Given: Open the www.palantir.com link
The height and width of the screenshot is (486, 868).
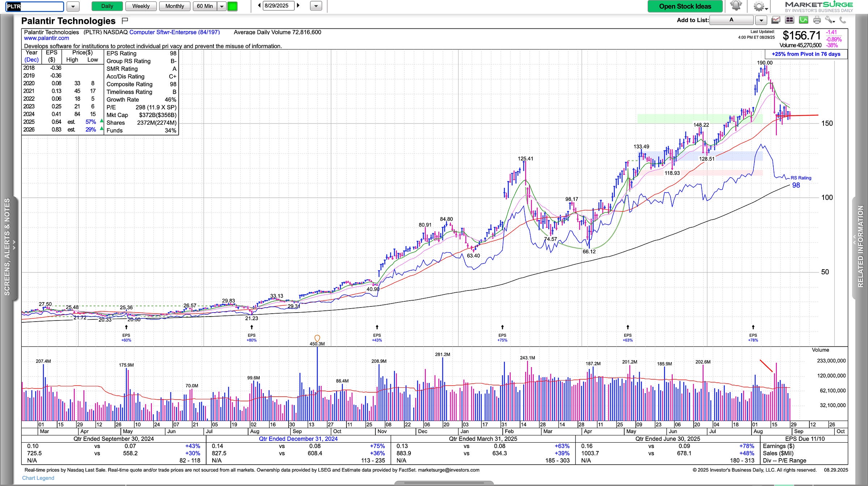Looking at the screenshot, I should [x=46, y=38].
